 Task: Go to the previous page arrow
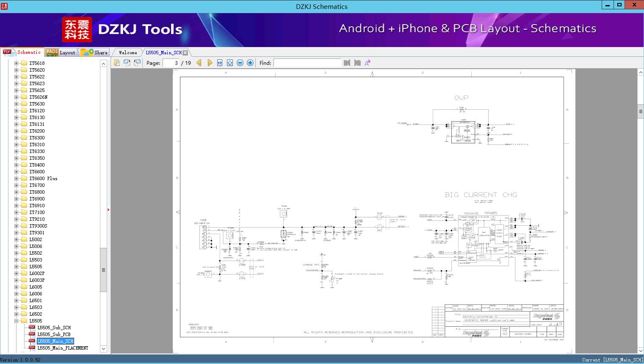click(x=199, y=63)
